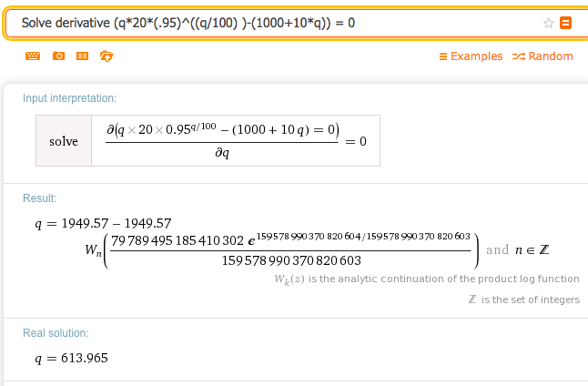Viewport: 588px width, 386px height.
Task: Open the Examples link
Action: 471,56
